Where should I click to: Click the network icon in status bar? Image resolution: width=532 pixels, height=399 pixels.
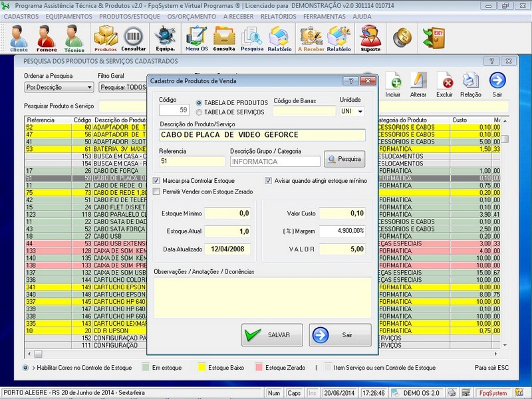[466, 393]
